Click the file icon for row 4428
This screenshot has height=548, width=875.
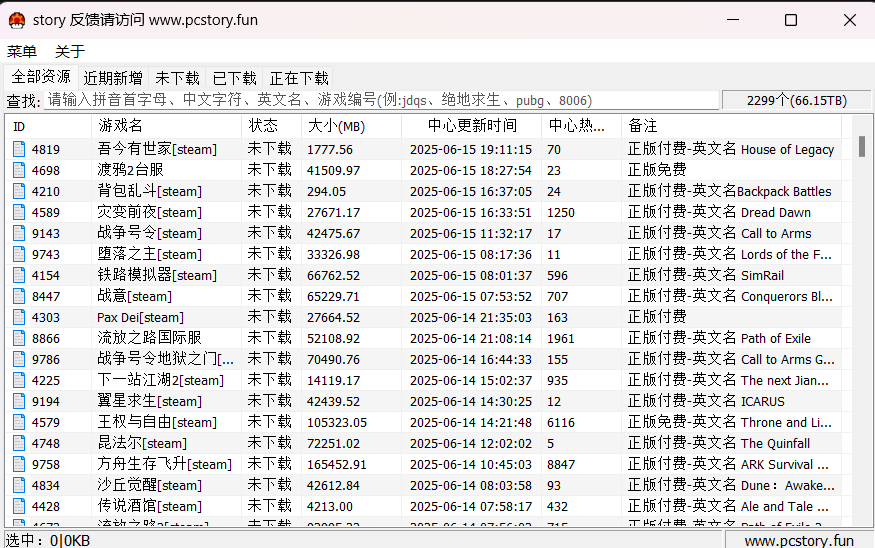[x=19, y=507]
